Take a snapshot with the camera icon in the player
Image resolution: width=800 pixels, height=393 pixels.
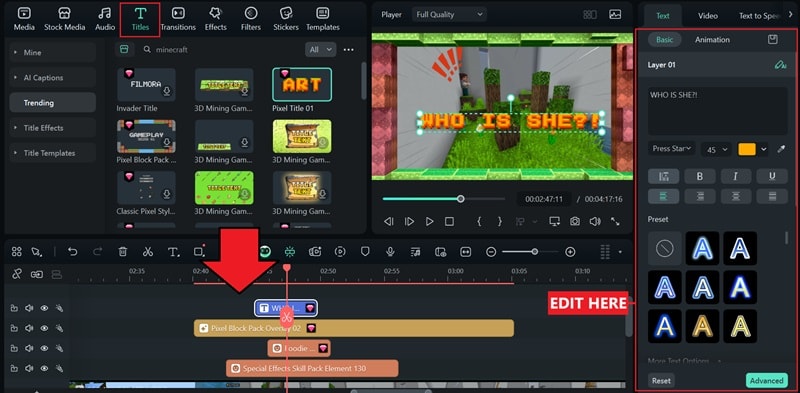[x=575, y=222]
